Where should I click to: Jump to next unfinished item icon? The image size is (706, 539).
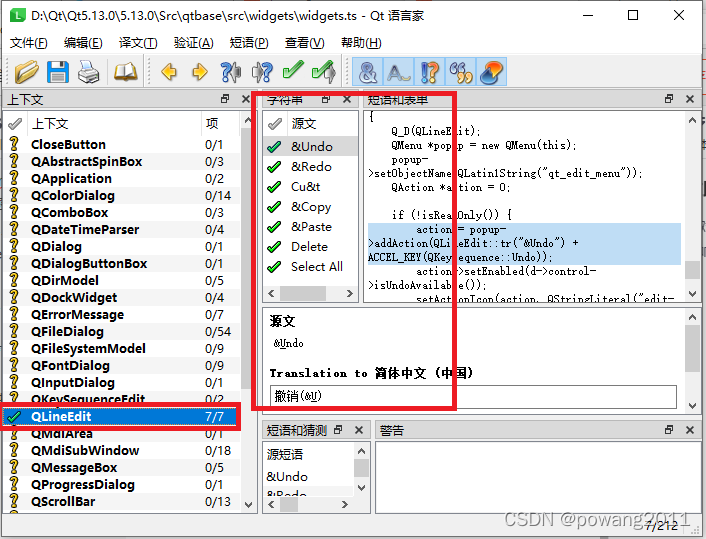click(x=262, y=72)
